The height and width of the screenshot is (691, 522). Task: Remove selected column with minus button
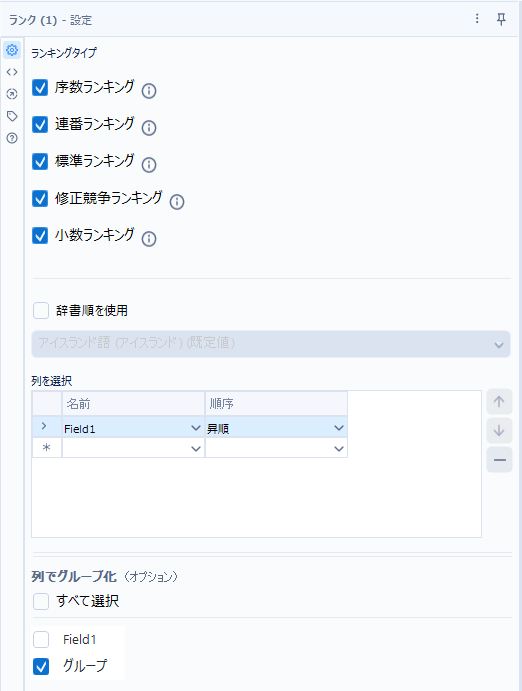tap(499, 460)
